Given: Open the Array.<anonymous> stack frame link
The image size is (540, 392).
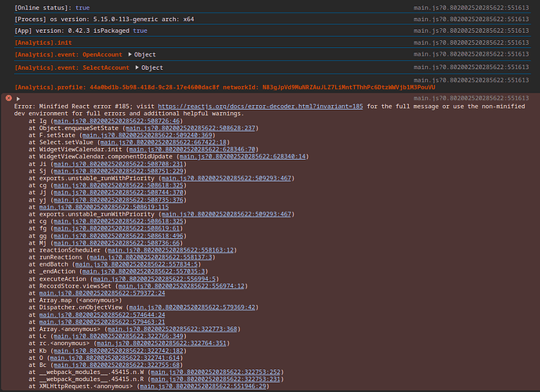Looking at the screenshot, I should 173,329.
